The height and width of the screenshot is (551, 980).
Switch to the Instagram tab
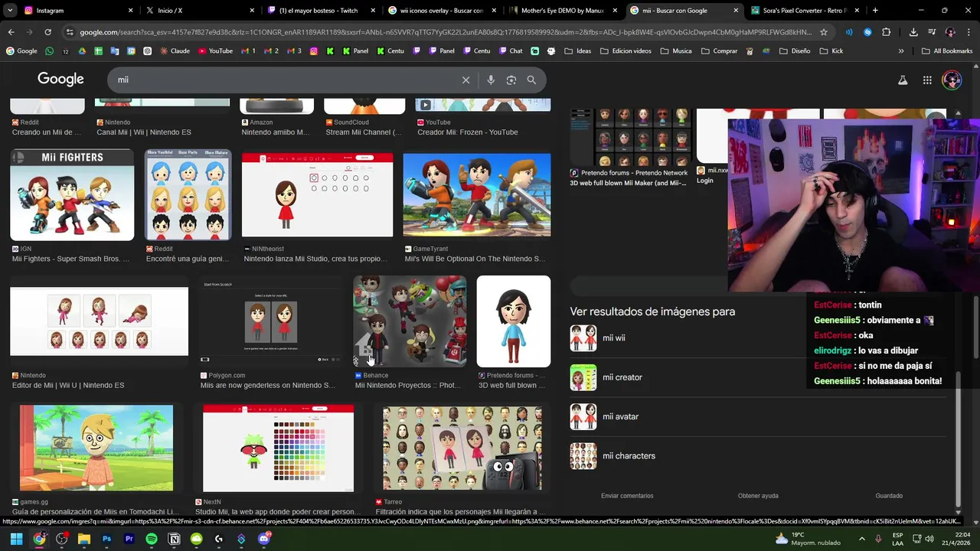click(x=77, y=11)
